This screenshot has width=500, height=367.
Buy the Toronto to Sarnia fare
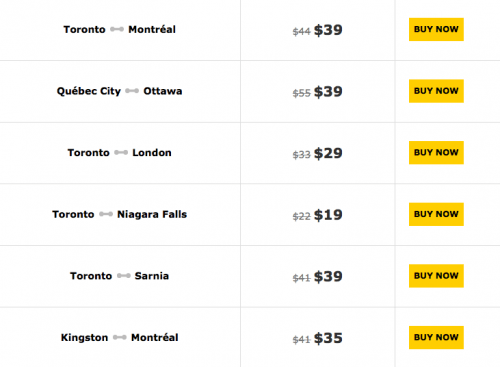436,276
